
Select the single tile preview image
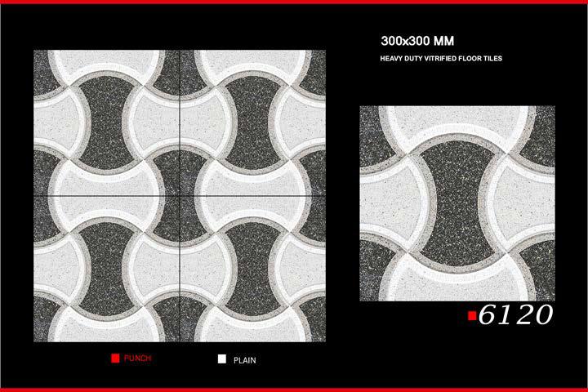tap(457, 203)
